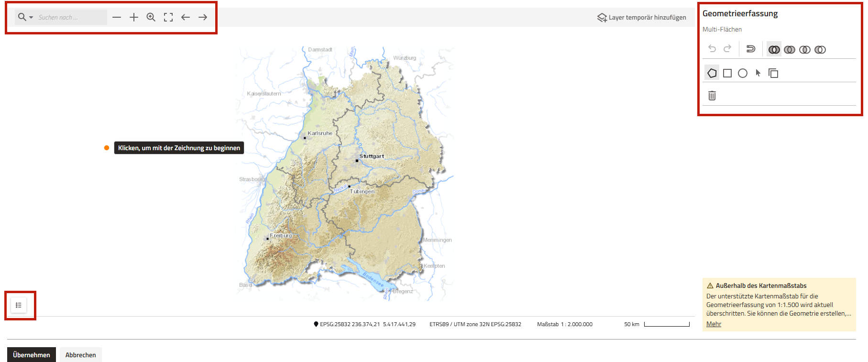This screenshot has width=868, height=362.
Task: Expand the legend list button at bottom-left
Action: click(19, 305)
